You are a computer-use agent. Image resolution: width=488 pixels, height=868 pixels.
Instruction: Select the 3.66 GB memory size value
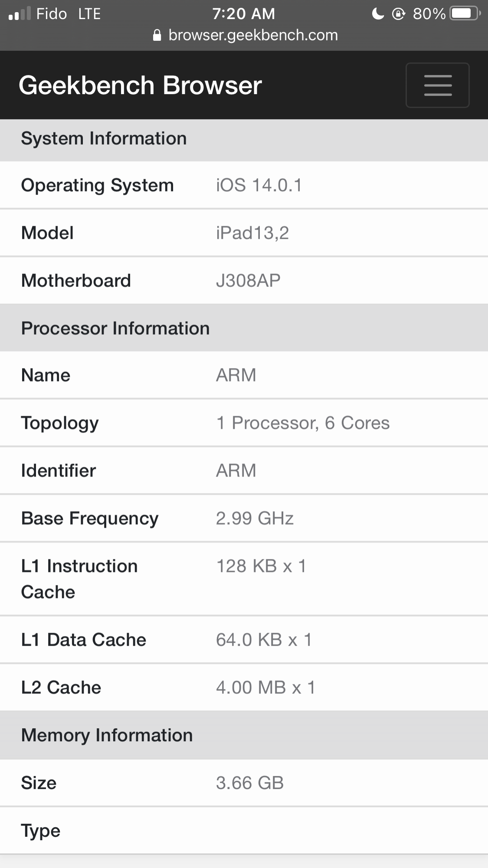[x=250, y=783]
